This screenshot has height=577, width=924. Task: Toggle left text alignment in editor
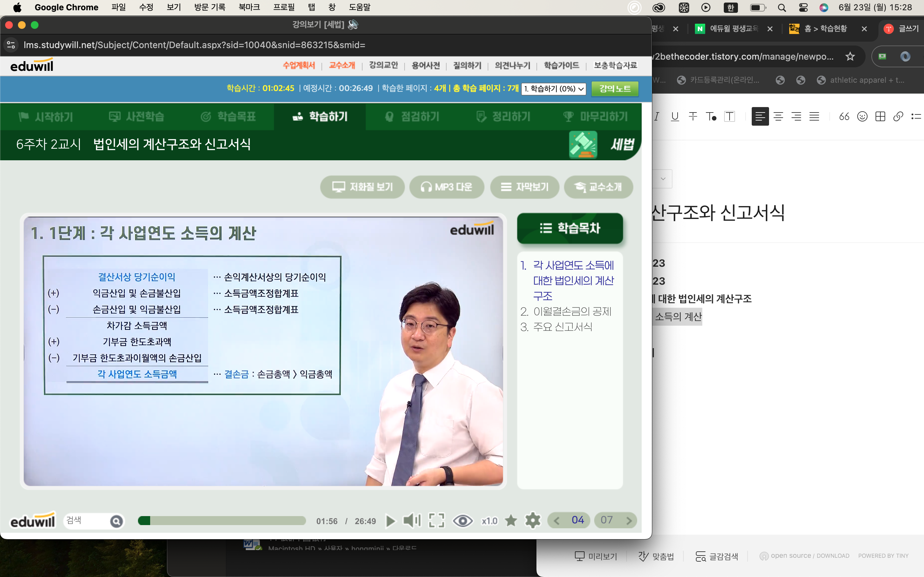(x=760, y=116)
